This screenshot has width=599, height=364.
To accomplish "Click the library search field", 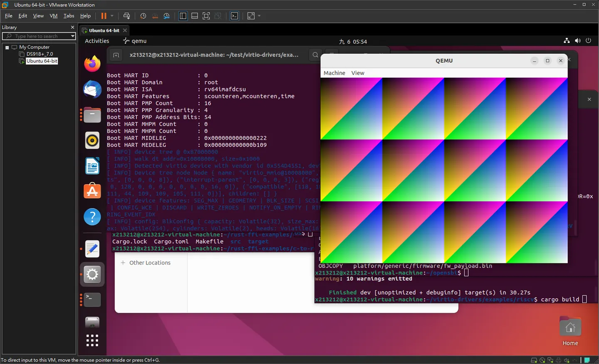I will 39,36.
